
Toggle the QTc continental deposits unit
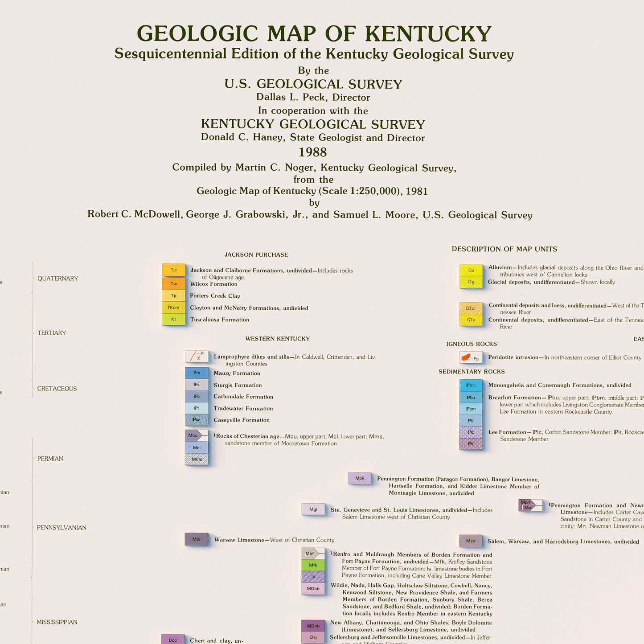point(471,320)
